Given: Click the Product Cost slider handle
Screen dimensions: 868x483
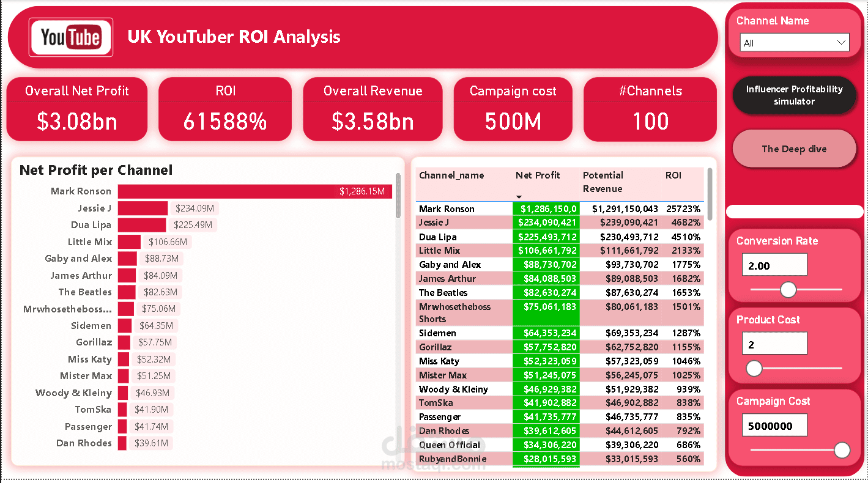Looking at the screenshot, I should click(x=754, y=368).
